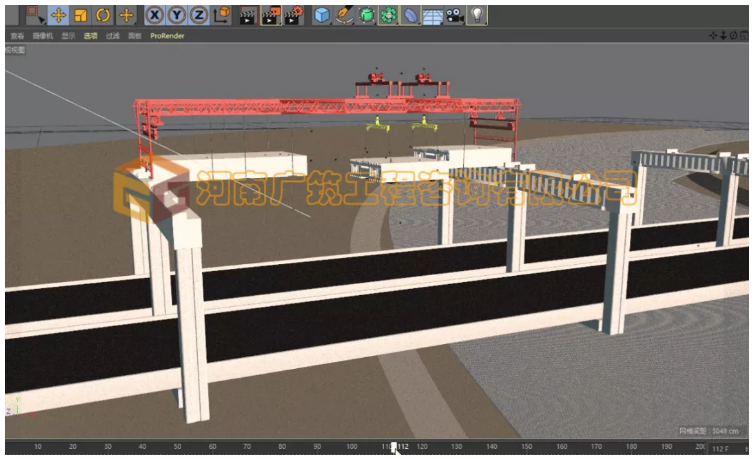
Task: Open the 选项 viewport menu
Action: click(91, 36)
